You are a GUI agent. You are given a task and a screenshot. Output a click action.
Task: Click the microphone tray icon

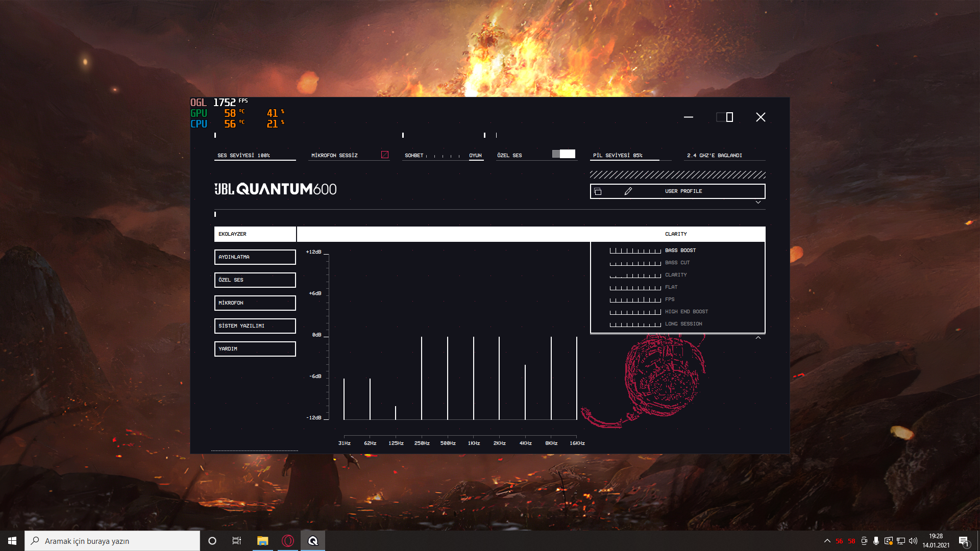pos(876,541)
